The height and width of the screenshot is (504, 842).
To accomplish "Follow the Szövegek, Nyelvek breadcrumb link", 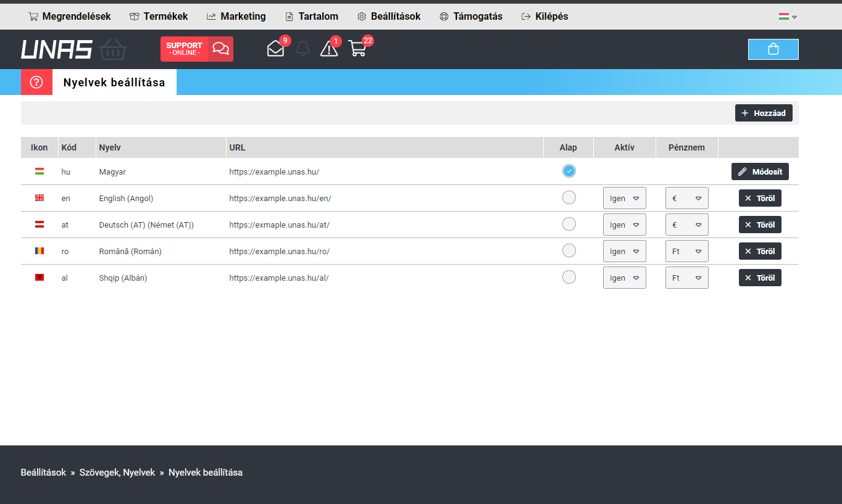I will point(117,473).
